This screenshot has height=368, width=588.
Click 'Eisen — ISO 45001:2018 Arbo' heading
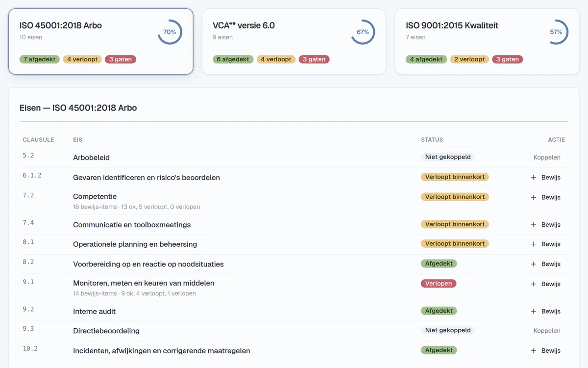(78, 108)
